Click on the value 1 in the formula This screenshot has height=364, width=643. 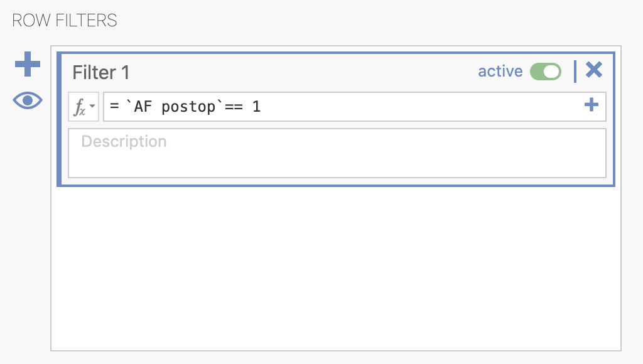256,107
